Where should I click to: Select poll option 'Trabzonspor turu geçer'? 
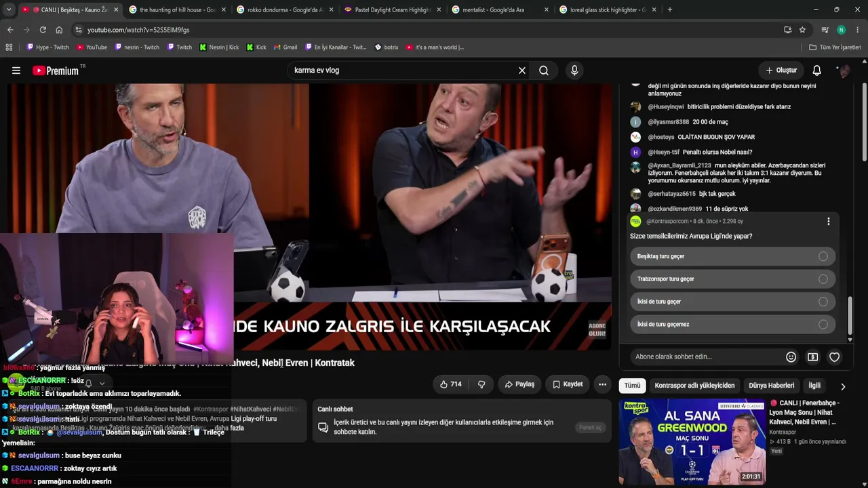[x=732, y=279]
